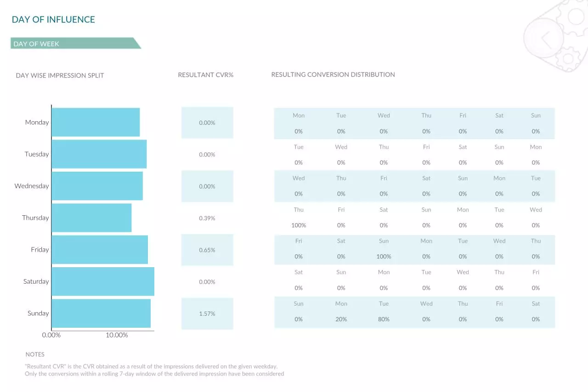Click the Thursday 0.39% CVR value
588x392 pixels.
pyautogui.click(x=207, y=218)
